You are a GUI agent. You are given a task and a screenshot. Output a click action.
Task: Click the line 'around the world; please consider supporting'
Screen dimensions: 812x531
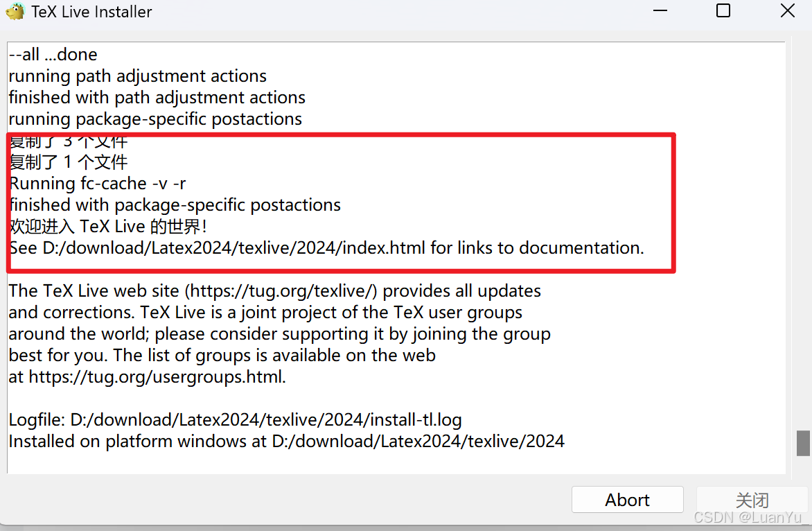click(280, 334)
